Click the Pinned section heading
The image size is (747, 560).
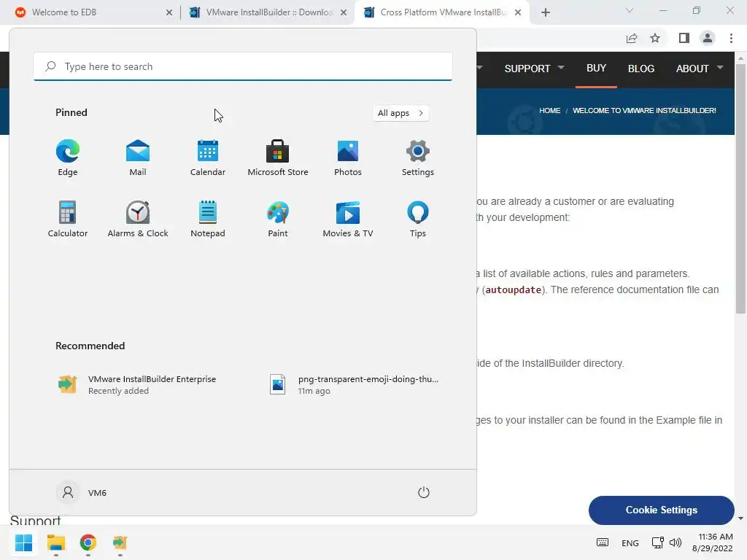pos(71,112)
